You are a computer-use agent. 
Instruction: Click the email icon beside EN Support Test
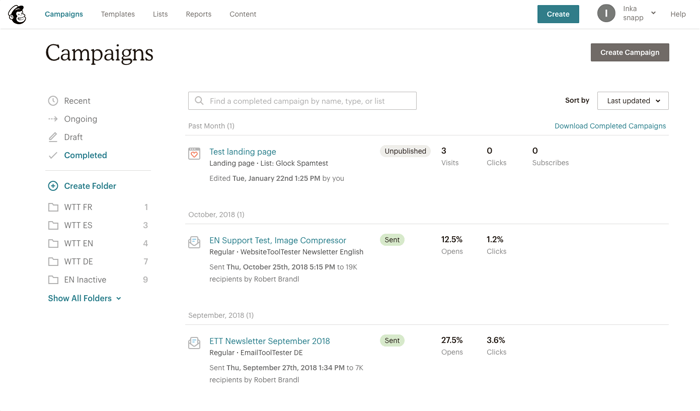click(194, 242)
